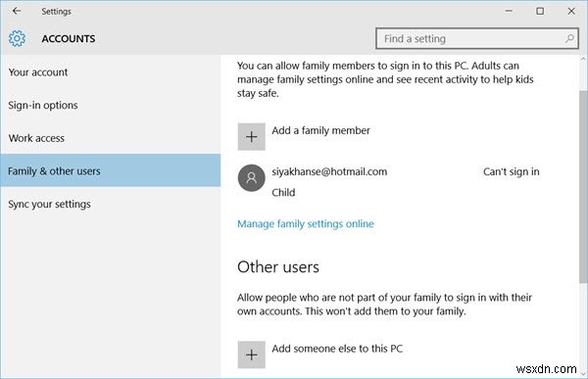The height and width of the screenshot is (379, 588).
Task: Select Family & other users section
Action: click(110, 170)
